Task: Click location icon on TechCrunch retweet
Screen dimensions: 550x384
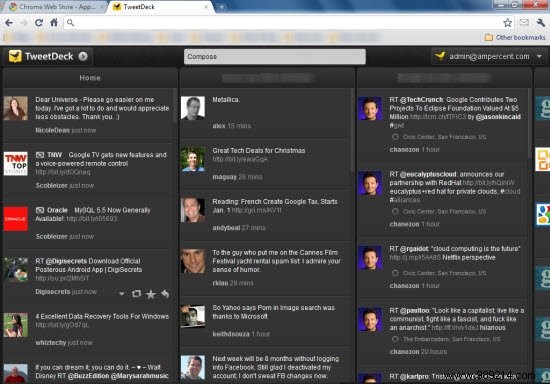Action: (395, 137)
